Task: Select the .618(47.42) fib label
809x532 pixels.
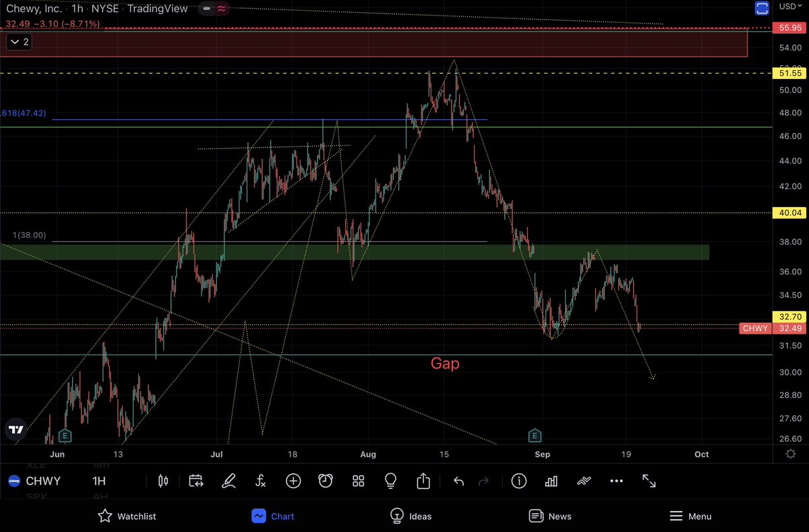Action: 24,113
